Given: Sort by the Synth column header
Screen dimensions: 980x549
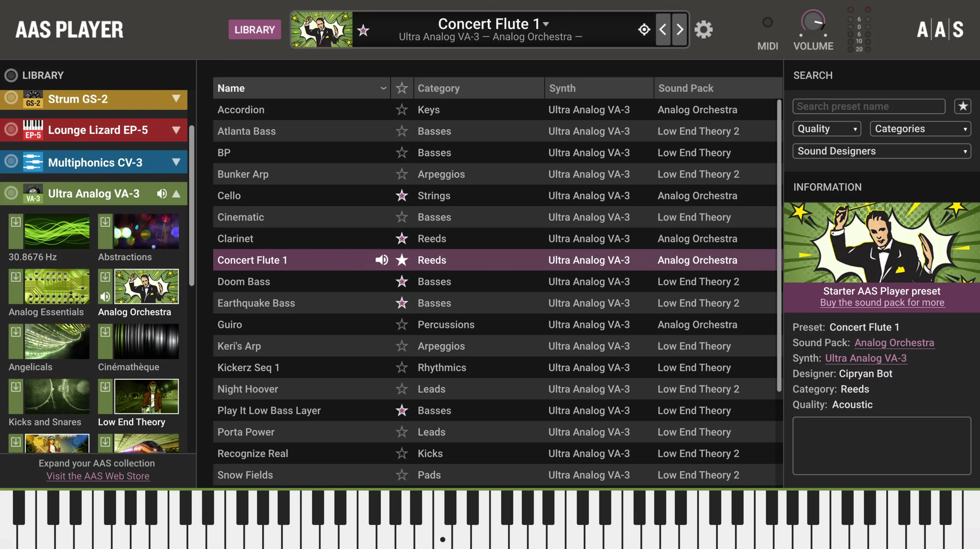Looking at the screenshot, I should pyautogui.click(x=599, y=88).
